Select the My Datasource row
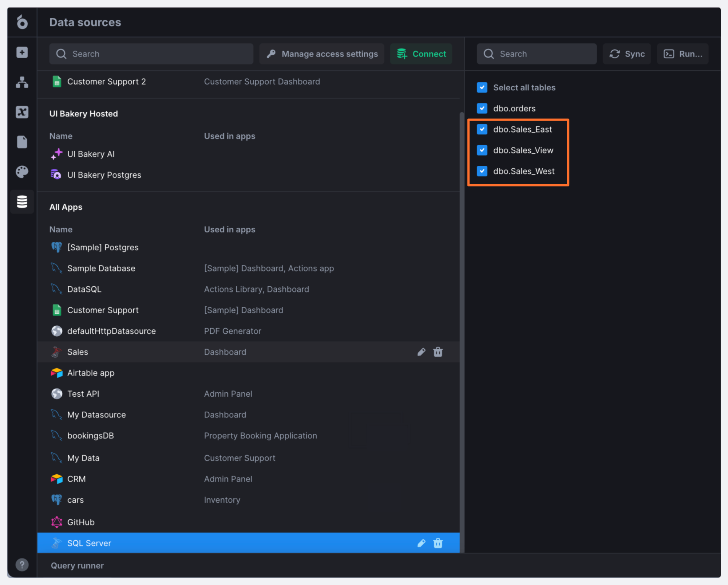Screen dimensions: 728x585 click(x=248, y=415)
